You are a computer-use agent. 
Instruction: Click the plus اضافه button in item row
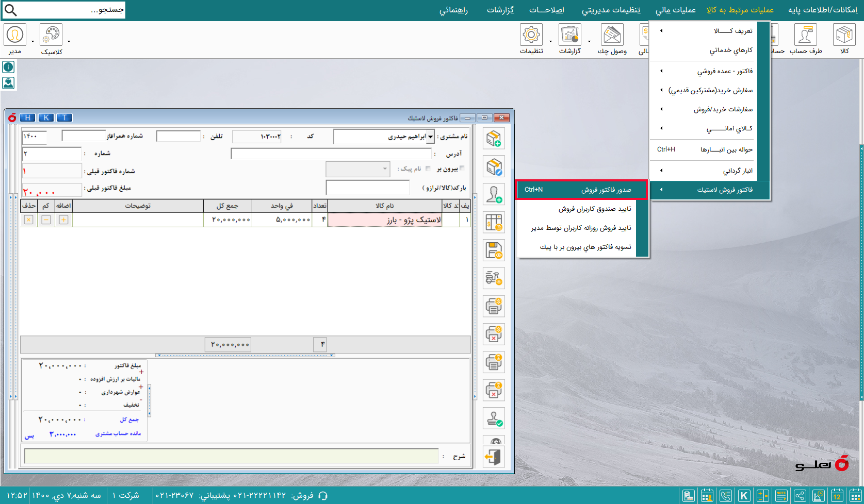(63, 220)
